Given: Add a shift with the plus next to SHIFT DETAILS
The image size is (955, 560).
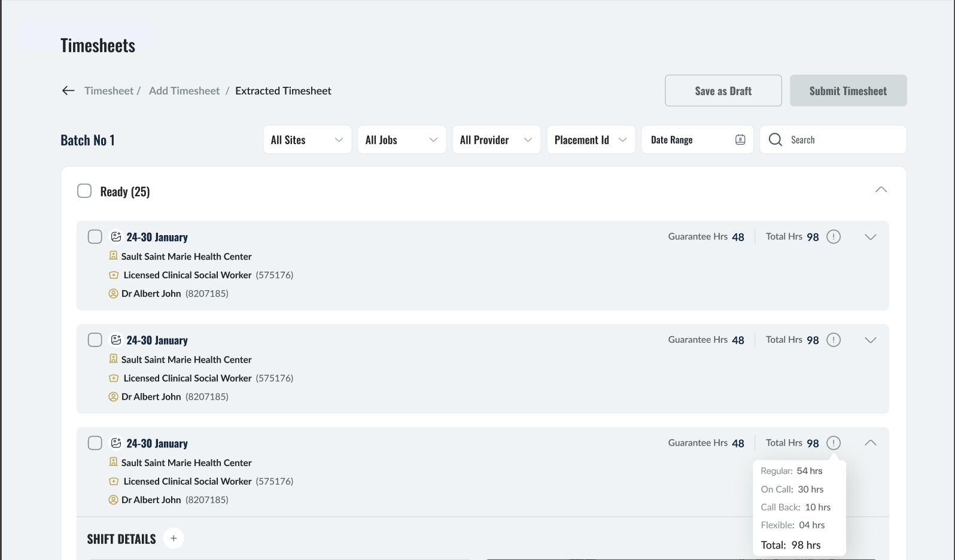Looking at the screenshot, I should coord(174,538).
